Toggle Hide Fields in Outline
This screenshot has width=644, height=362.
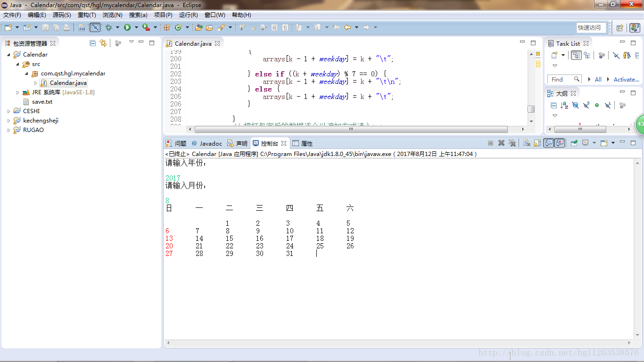tap(575, 105)
